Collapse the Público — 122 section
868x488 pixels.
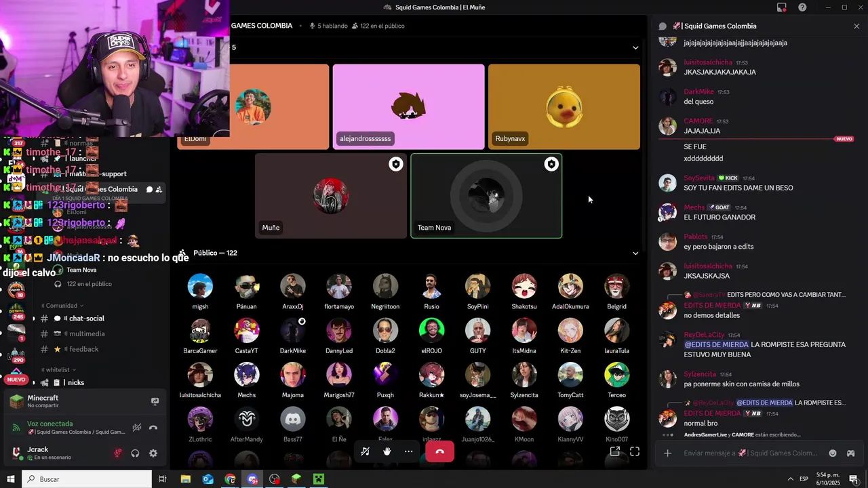pyautogui.click(x=635, y=253)
